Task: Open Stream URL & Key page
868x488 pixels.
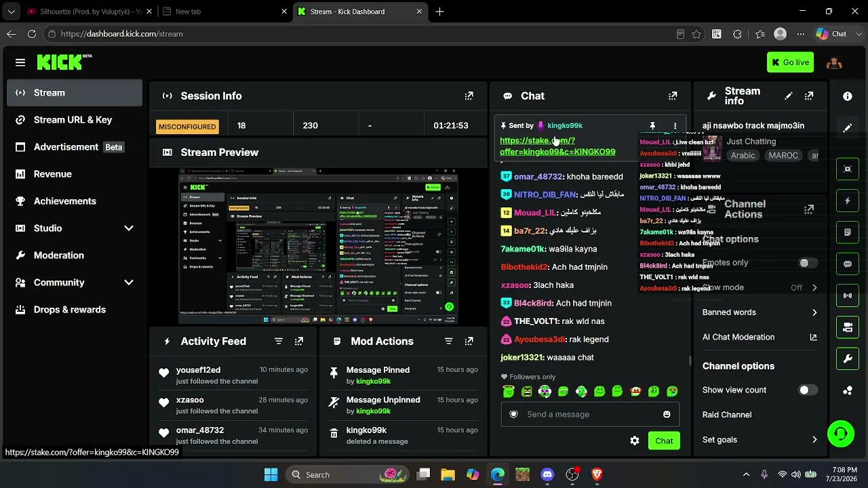Action: 75,120
